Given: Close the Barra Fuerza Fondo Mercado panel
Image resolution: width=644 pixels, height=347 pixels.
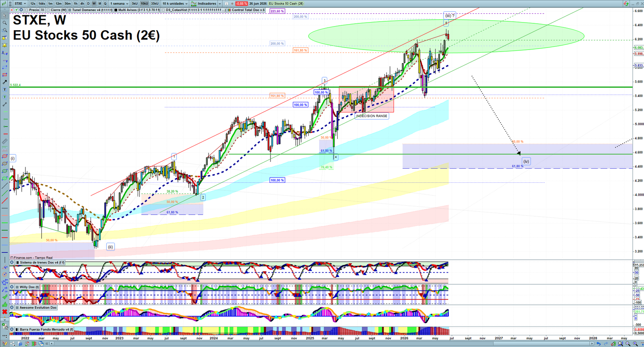Looking at the screenshot, I should click(12, 329).
